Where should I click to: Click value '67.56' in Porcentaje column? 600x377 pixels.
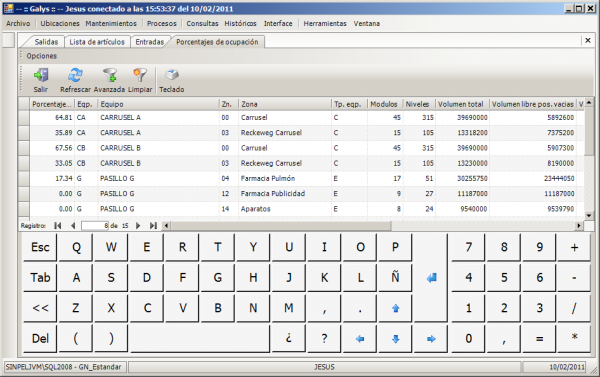tap(64, 148)
